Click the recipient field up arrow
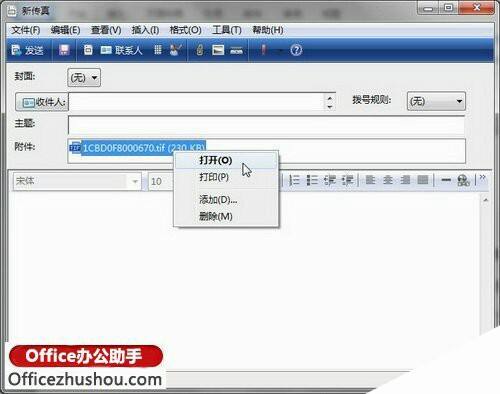Viewport: 500px width, 394px height. pyautogui.click(x=330, y=98)
